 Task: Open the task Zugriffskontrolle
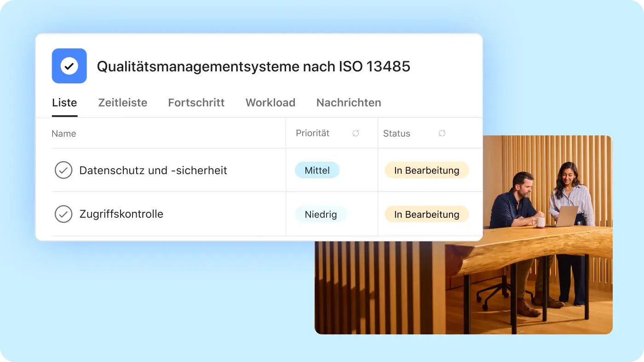(121, 214)
